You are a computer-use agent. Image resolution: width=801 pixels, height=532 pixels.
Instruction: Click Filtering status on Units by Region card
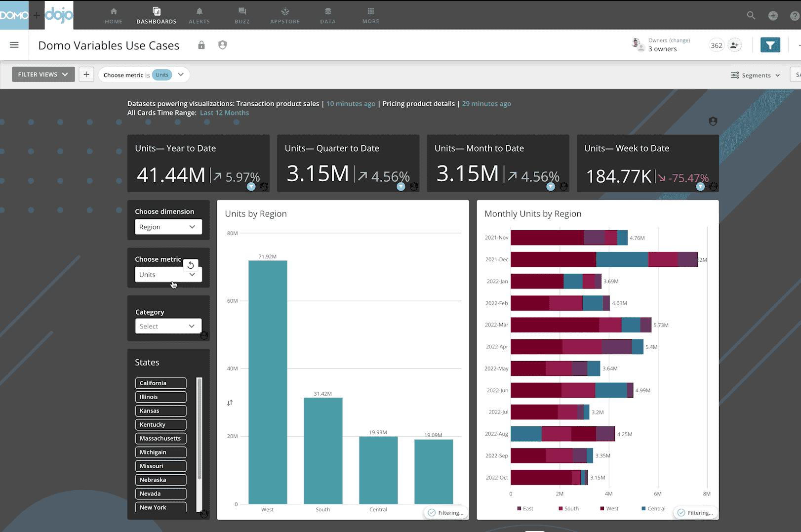(x=445, y=513)
